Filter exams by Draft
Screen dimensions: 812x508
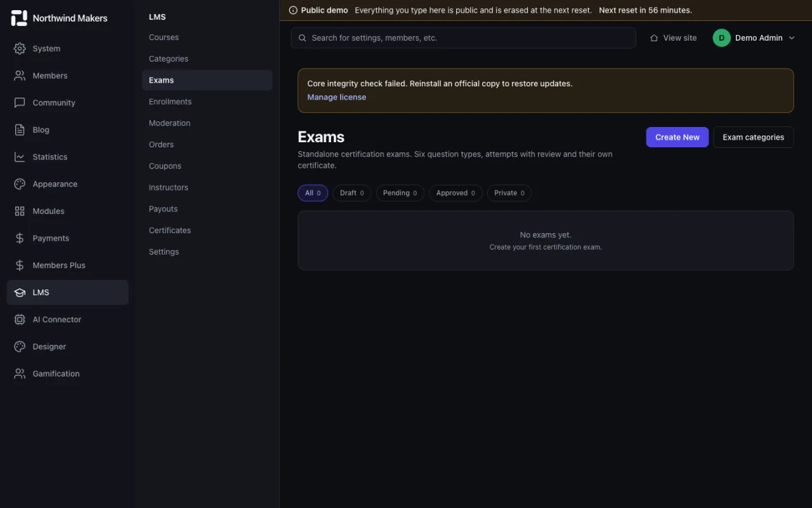click(x=352, y=193)
